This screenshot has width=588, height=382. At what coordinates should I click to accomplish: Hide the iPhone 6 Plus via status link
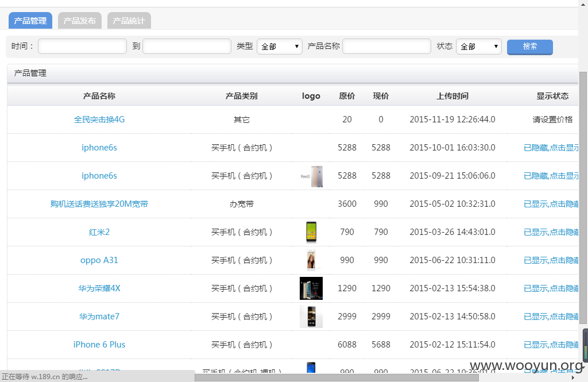click(x=551, y=345)
